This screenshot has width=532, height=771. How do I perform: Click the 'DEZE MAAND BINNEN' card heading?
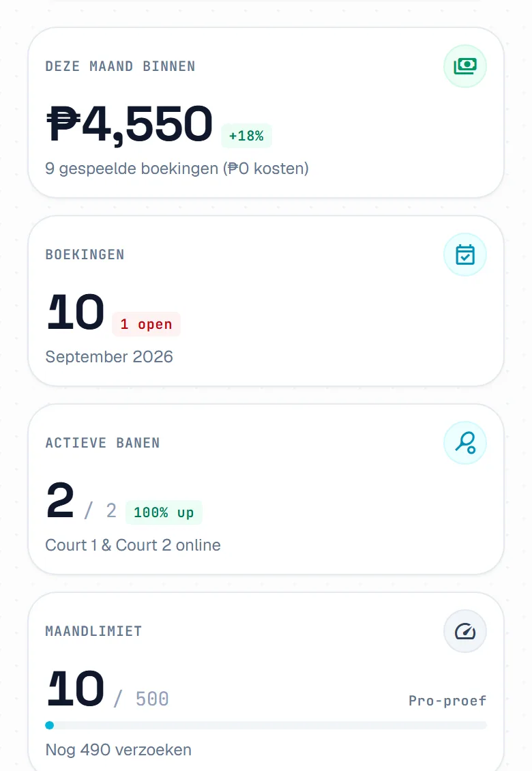[x=121, y=66]
